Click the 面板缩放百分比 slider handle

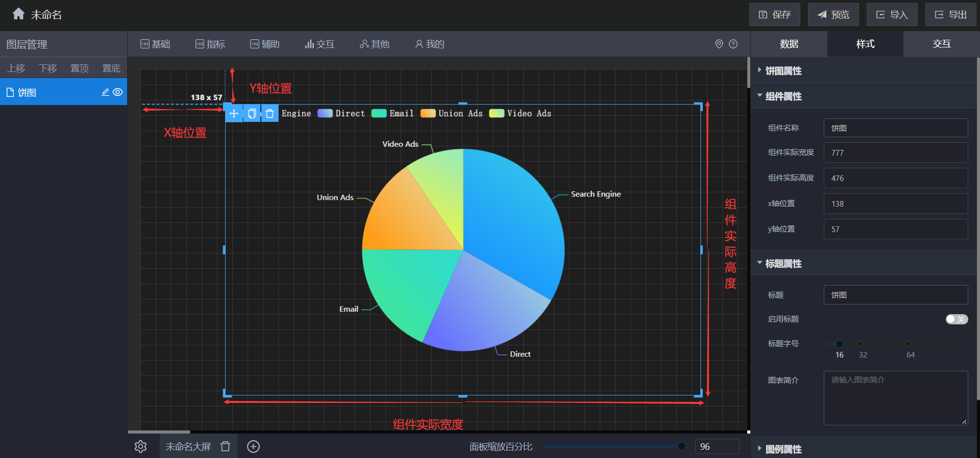tap(681, 447)
